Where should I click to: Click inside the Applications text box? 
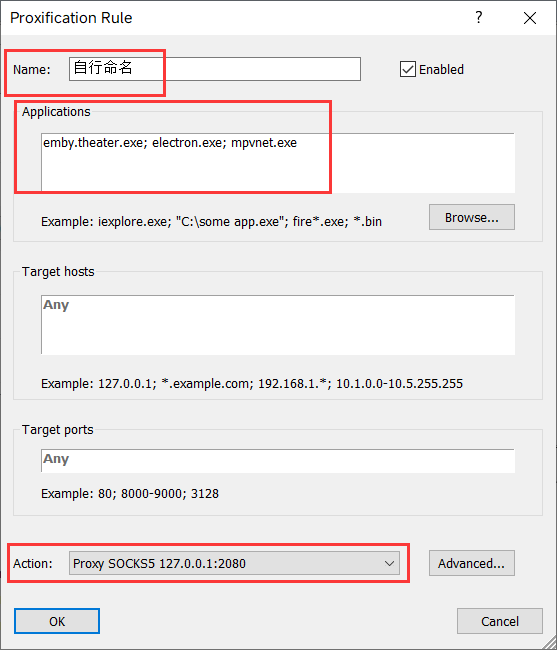pyautogui.click(x=278, y=162)
